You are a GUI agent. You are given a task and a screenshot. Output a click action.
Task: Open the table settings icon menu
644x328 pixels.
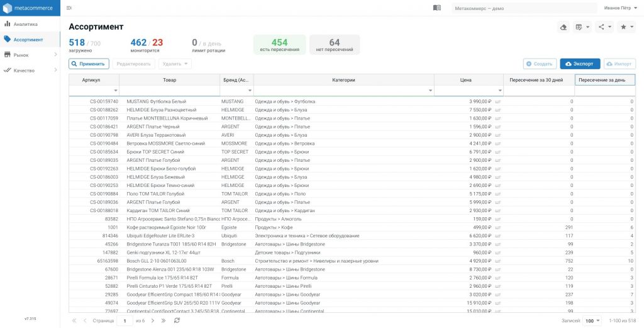point(582,27)
